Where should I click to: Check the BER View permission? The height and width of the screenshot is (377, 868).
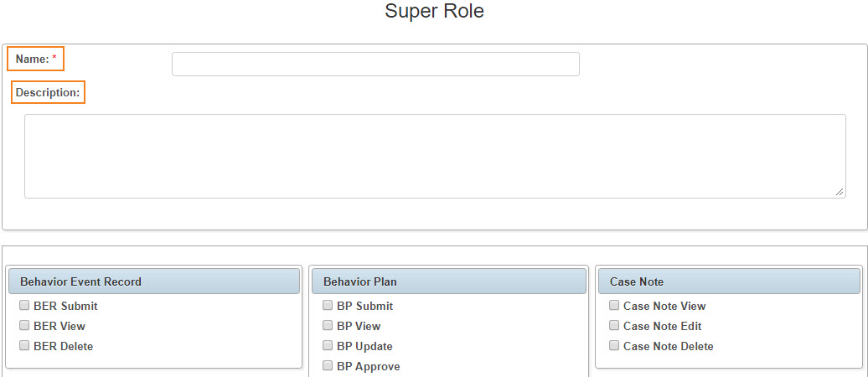pos(24,326)
